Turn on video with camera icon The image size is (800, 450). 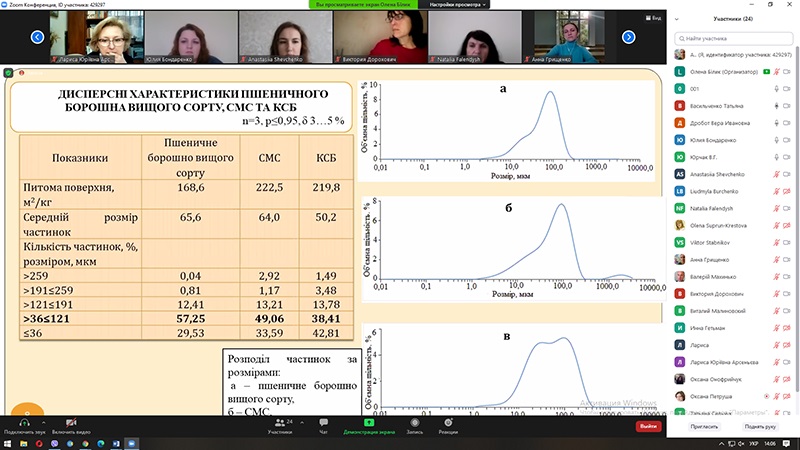pos(71,423)
